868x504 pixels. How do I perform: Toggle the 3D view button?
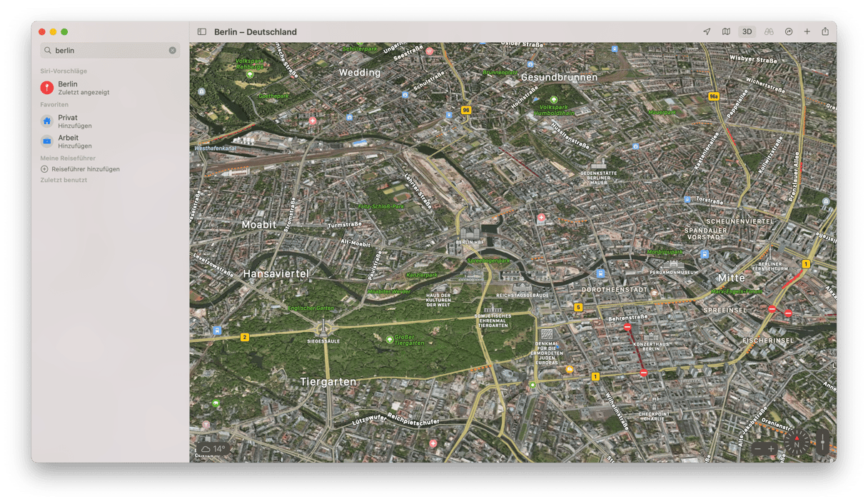tap(747, 32)
